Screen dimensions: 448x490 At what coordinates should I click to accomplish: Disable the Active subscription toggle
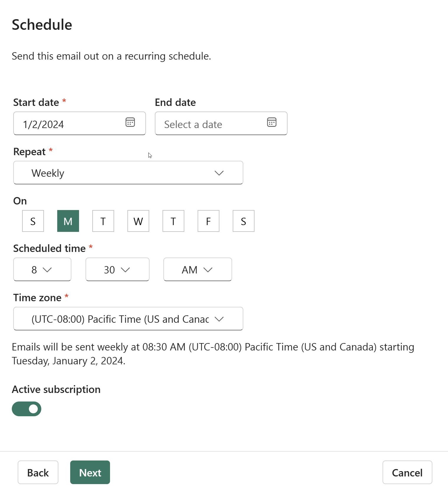tap(26, 409)
